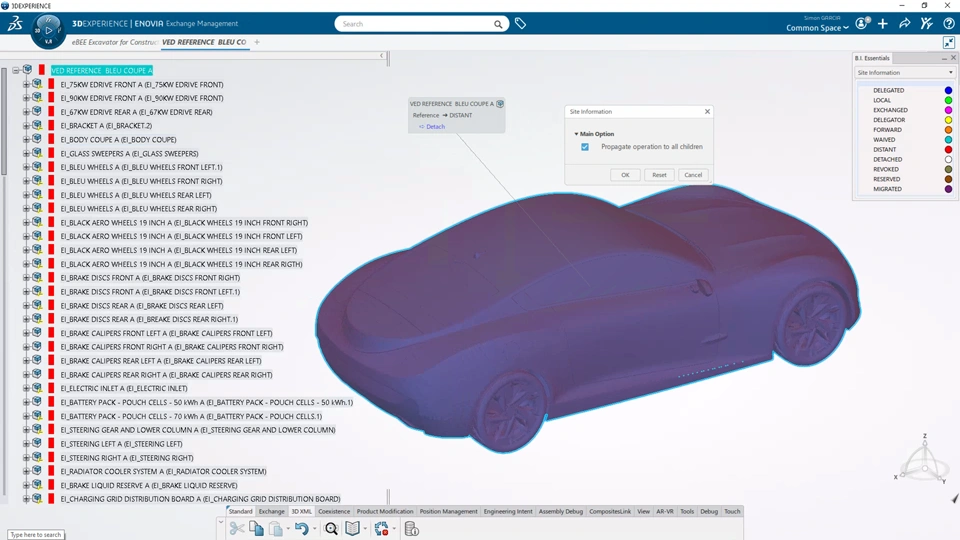This screenshot has height=540, width=960.
Task: Switch to the Product Modification tab
Action: click(x=384, y=511)
